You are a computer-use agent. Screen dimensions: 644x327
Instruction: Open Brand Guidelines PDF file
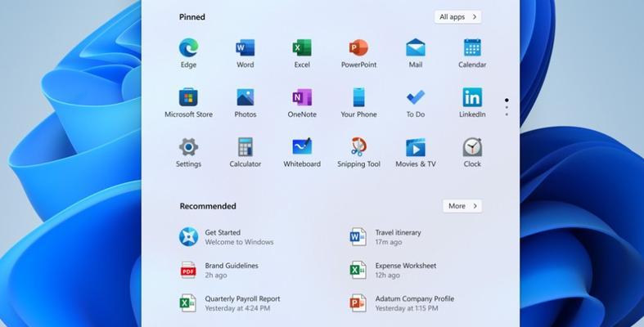219,270
